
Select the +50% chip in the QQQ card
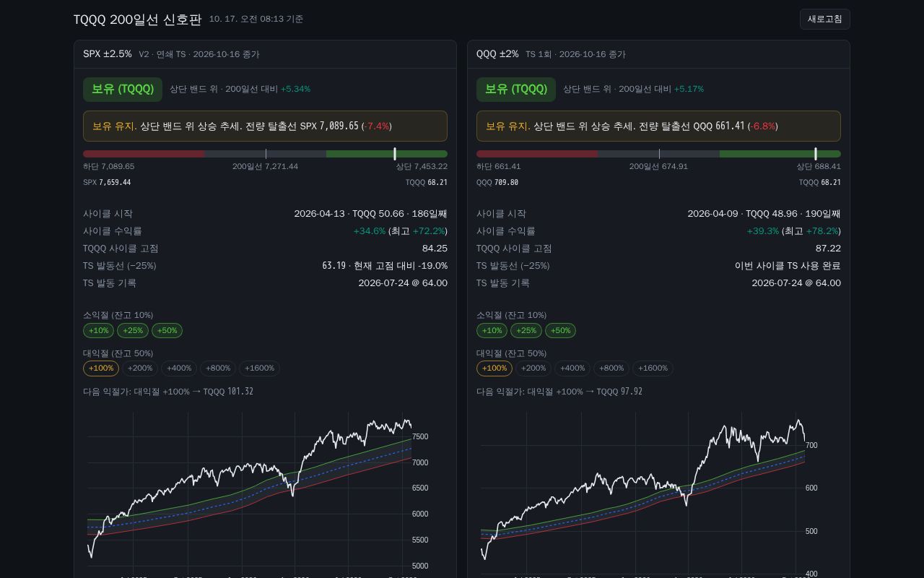pyautogui.click(x=560, y=330)
